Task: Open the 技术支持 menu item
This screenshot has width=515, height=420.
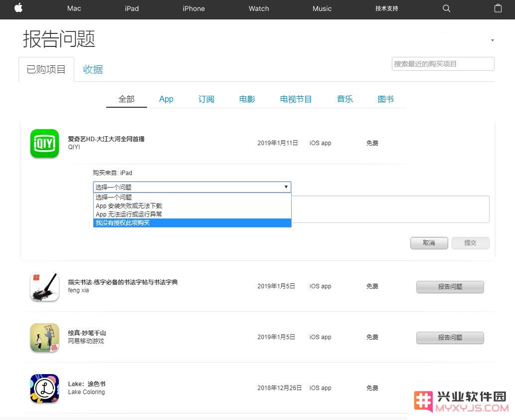Action: point(386,8)
